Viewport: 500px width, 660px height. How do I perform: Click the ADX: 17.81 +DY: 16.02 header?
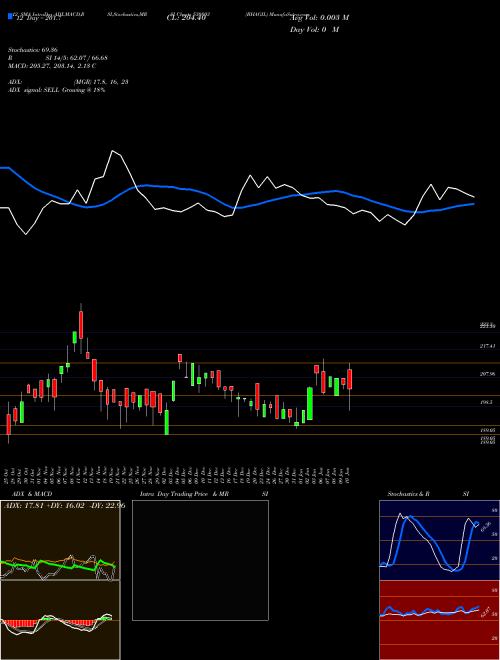[x=65, y=505]
